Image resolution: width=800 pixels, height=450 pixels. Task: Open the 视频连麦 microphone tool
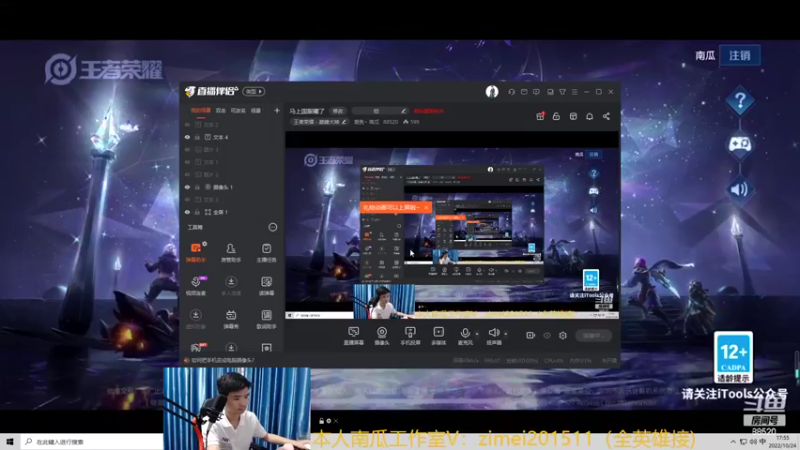196,286
